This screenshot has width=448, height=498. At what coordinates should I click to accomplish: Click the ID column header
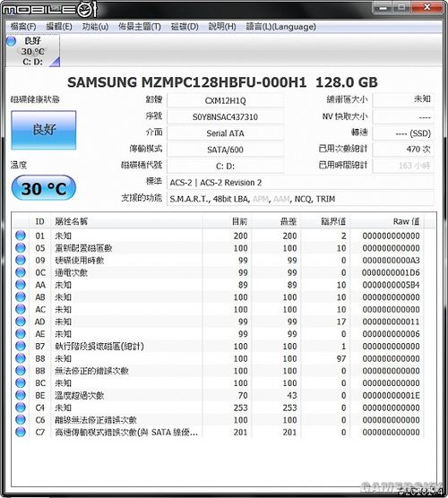pos(39,221)
